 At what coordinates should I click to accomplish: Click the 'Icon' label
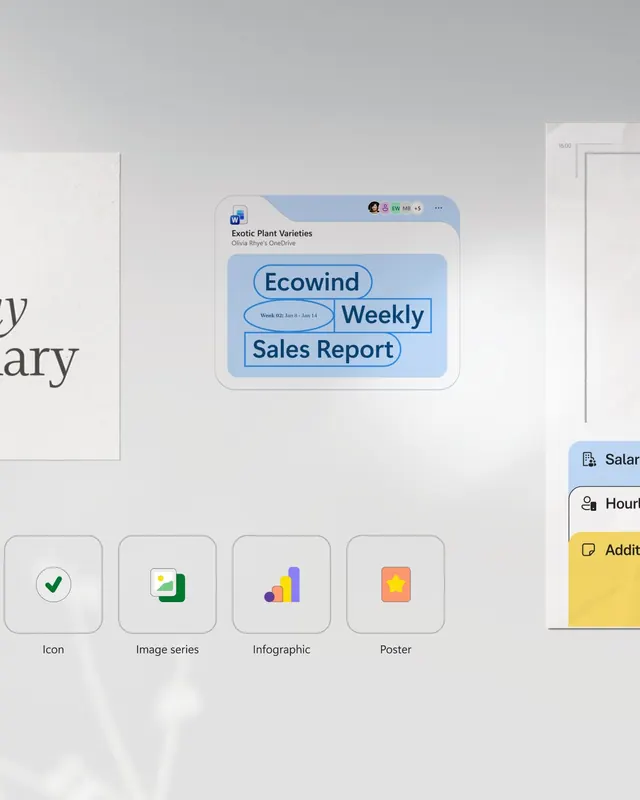53,649
